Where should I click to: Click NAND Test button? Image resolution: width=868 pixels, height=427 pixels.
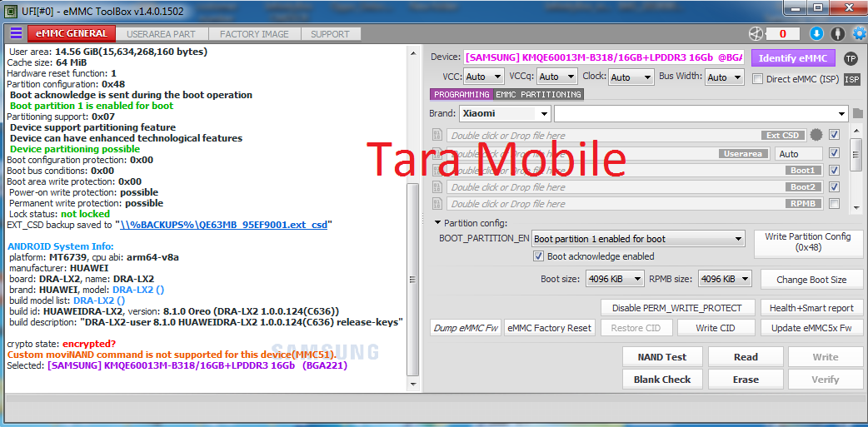(x=662, y=357)
